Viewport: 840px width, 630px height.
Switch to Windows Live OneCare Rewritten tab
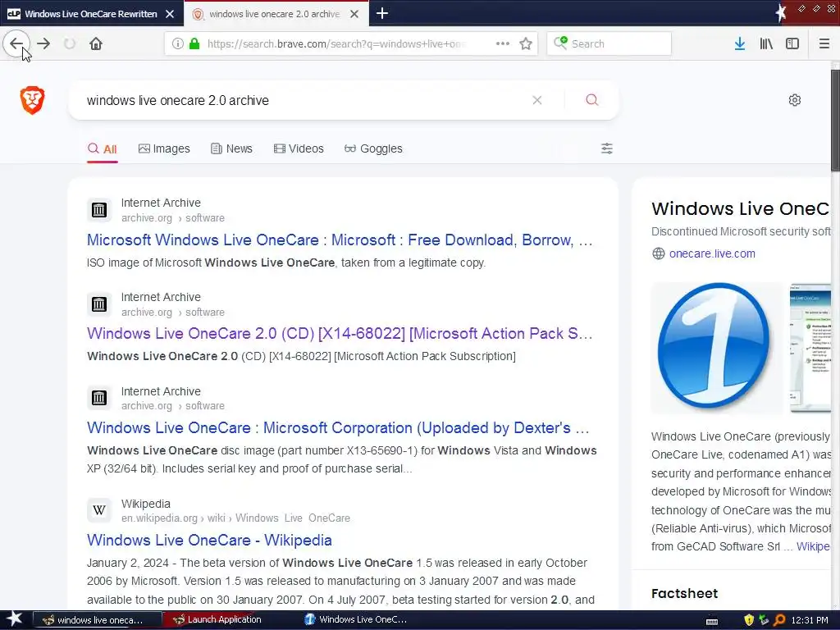(91, 14)
